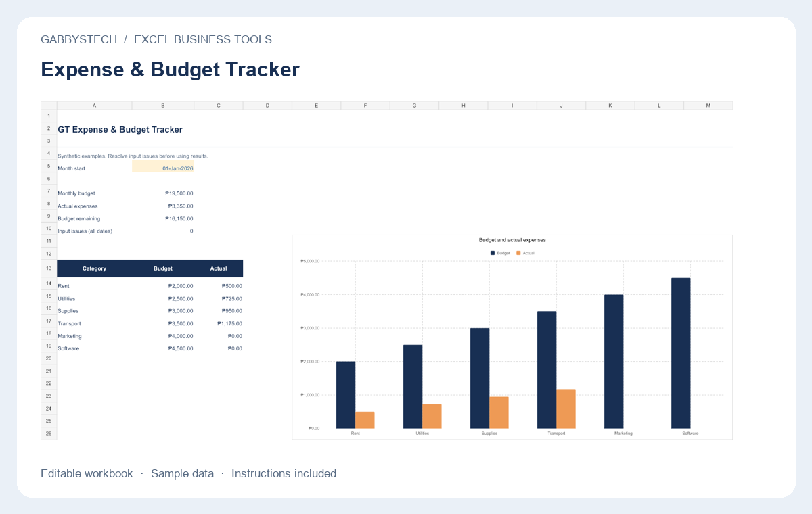Click Software actual value ₱0.00
This screenshot has height=514, width=812.
pyautogui.click(x=235, y=348)
